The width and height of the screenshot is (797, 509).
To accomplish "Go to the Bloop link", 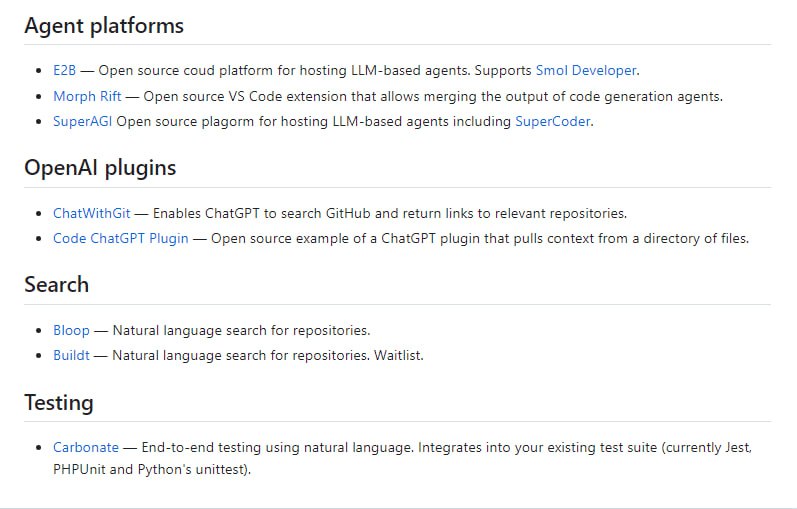I will tap(71, 330).
